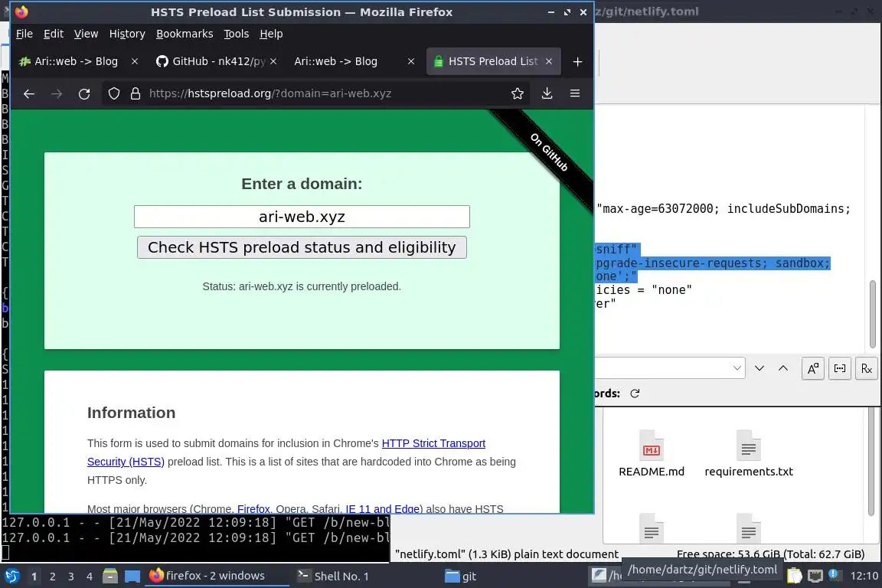Switch to desktop workspace 2
Image resolution: width=882 pixels, height=588 pixels.
pos(52,577)
